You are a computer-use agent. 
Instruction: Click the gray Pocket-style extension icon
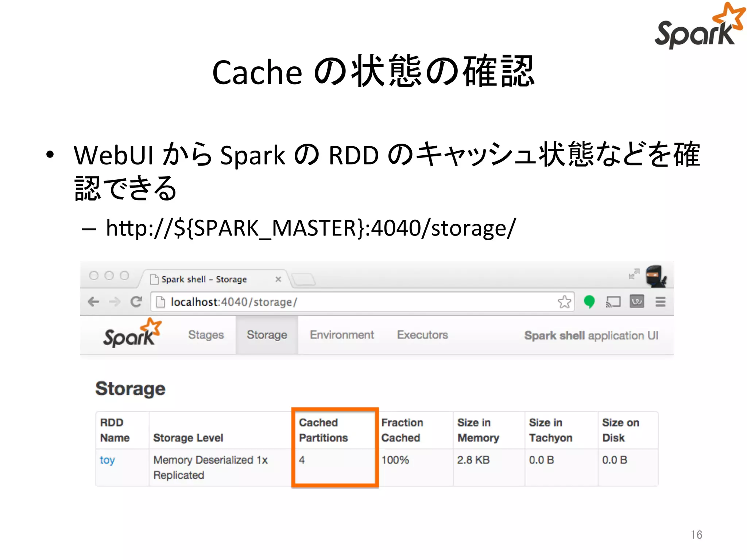pos(637,302)
